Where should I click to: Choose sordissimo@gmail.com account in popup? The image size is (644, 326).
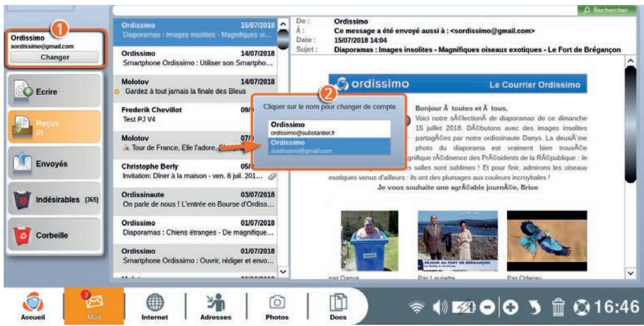coord(330,147)
